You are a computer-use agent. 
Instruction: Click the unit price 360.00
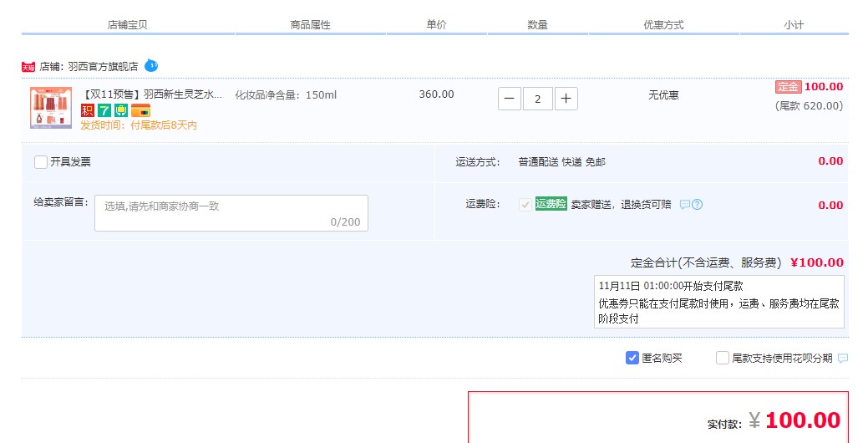(x=436, y=94)
